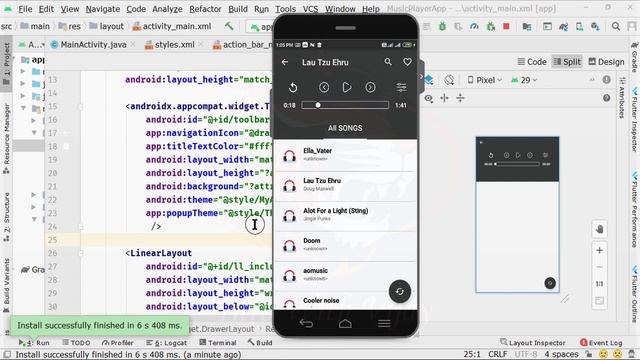This screenshot has height=360, width=640.
Task: Tap the phone back navigation key
Action: (306, 324)
